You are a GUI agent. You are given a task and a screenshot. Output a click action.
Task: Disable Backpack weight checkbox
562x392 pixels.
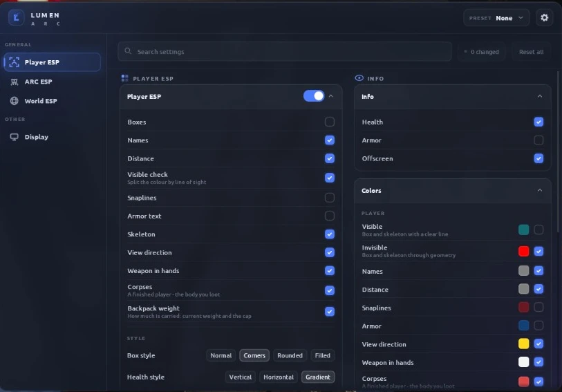tap(329, 312)
